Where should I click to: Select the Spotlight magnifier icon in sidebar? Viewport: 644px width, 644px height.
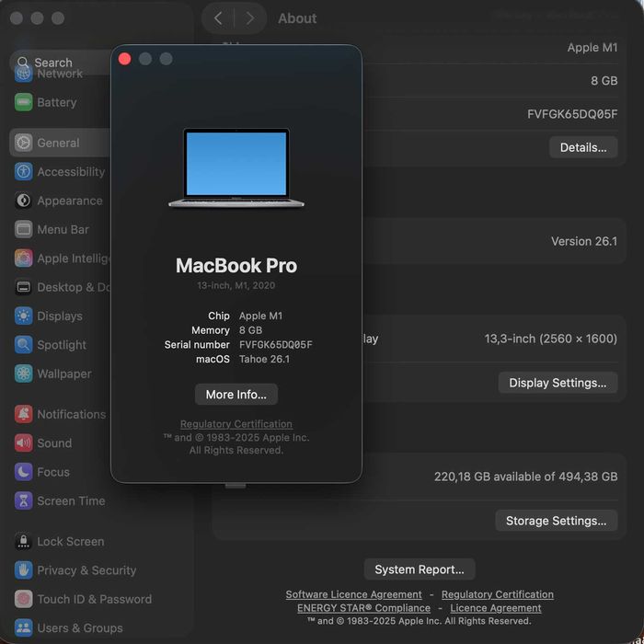point(23,345)
